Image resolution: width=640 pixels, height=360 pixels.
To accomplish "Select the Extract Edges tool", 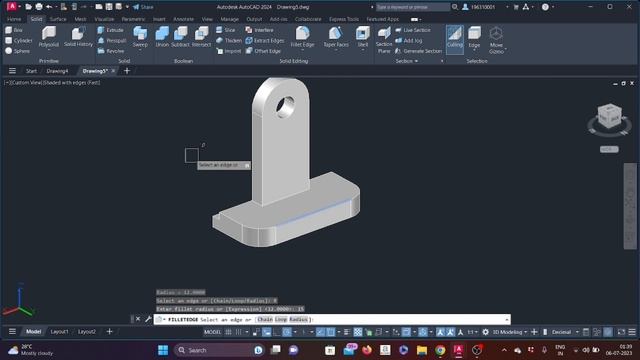I will (x=264, y=40).
